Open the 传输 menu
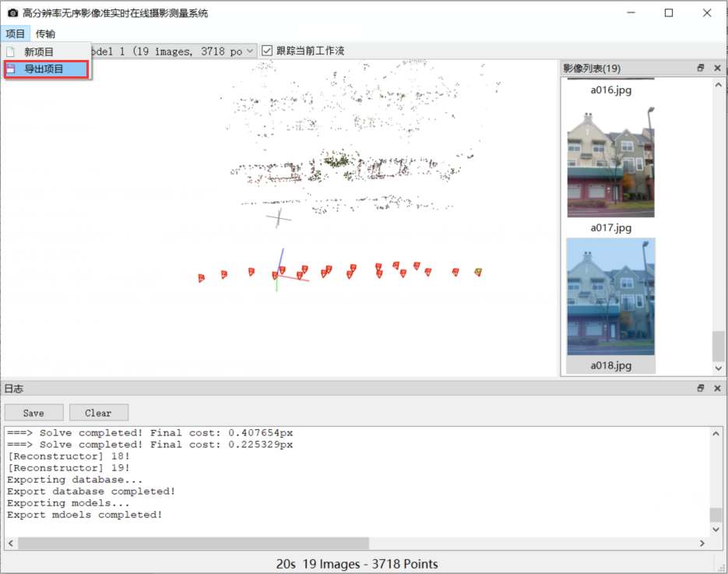The image size is (728, 574). click(x=44, y=33)
